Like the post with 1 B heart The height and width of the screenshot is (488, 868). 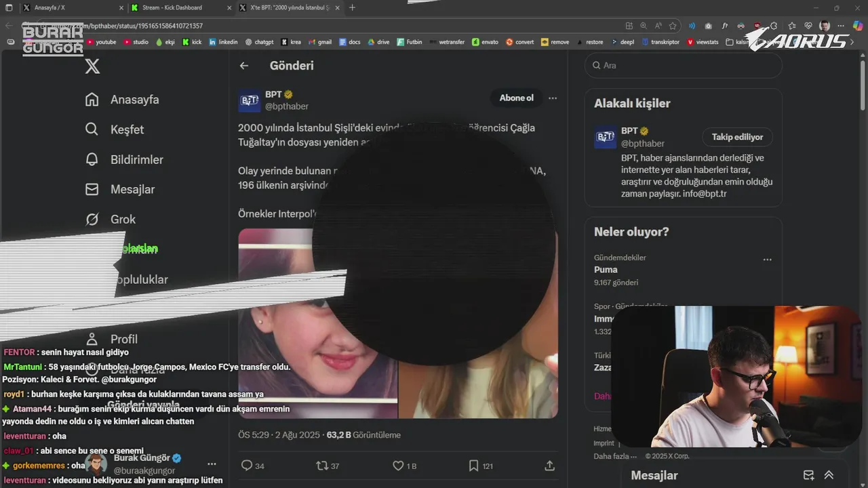[x=405, y=466]
